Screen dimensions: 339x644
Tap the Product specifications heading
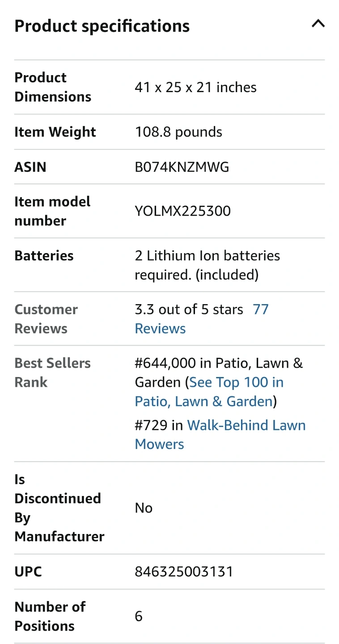(102, 26)
